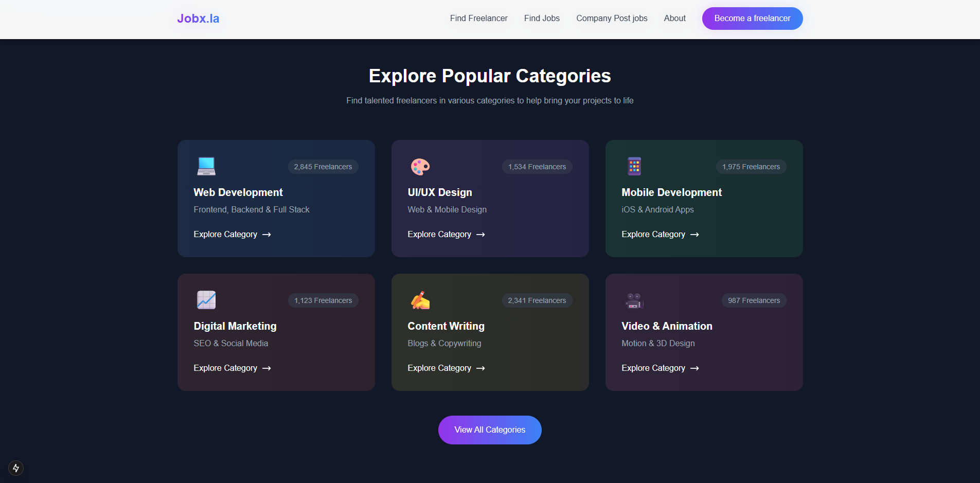Click the Jobx.la logo

coord(198,18)
